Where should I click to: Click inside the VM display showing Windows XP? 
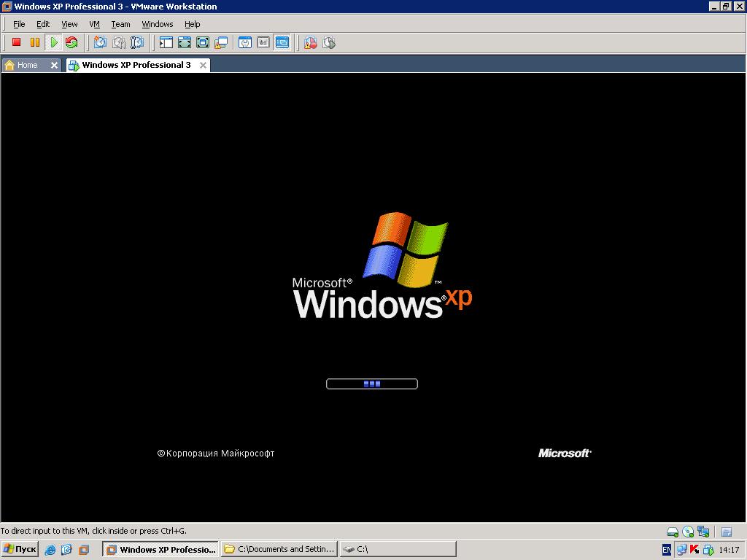click(x=373, y=297)
